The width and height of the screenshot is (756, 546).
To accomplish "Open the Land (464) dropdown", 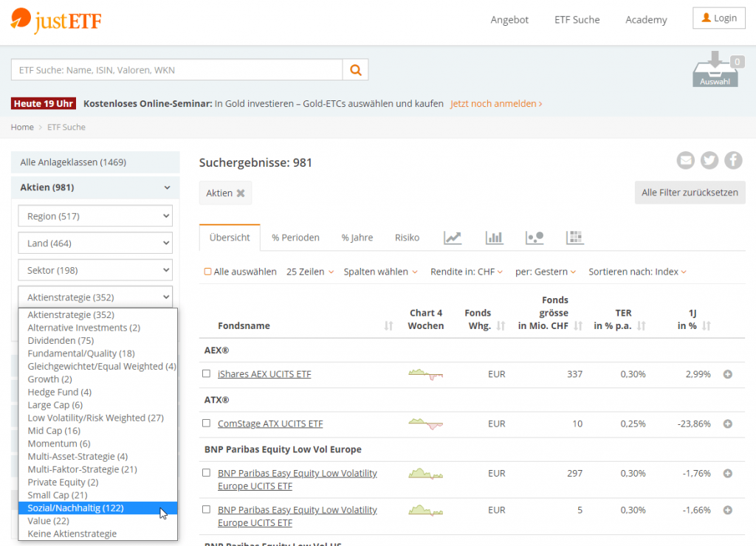I will click(x=95, y=243).
